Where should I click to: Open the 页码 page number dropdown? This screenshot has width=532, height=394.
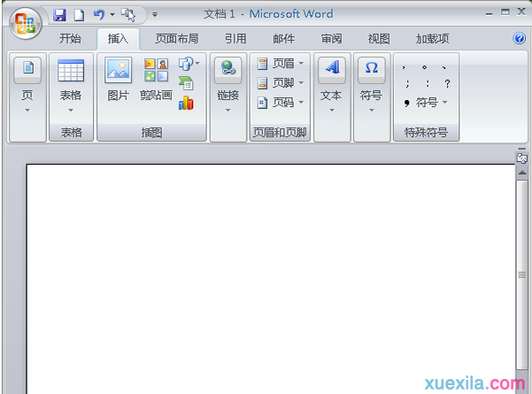coord(281,103)
